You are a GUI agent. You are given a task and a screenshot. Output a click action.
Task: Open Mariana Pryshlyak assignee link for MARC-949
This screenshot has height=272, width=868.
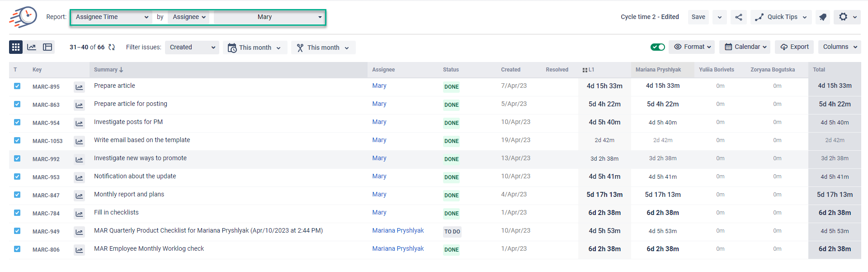coord(398,231)
